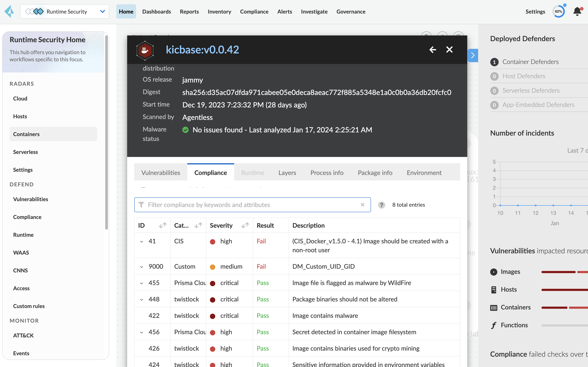Click the 62% progress circle

point(559,11)
